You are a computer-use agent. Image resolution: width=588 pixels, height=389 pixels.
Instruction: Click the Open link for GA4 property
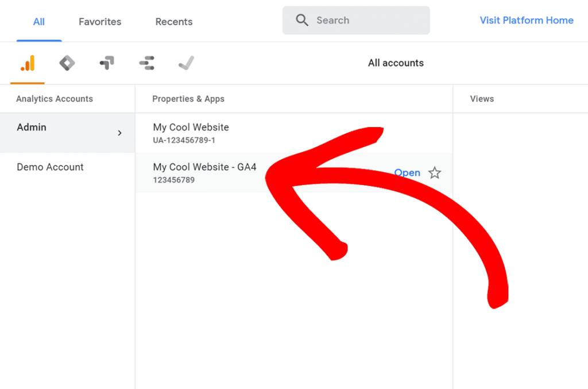(x=407, y=172)
